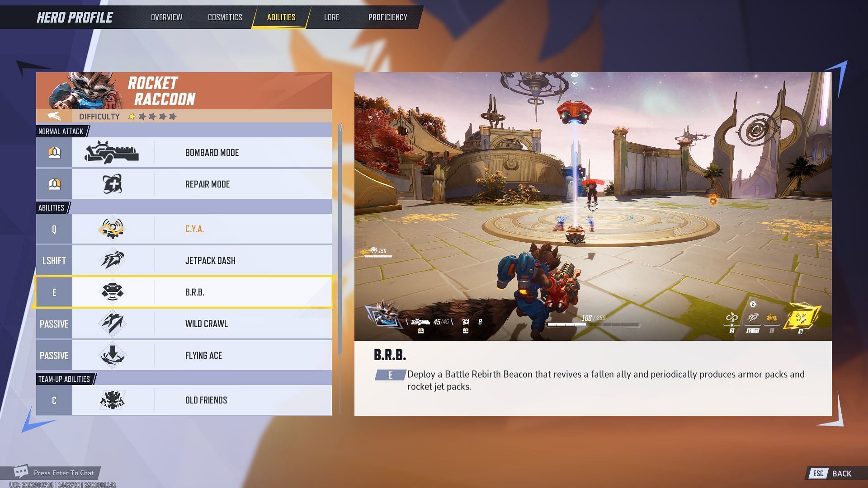This screenshot has height=488, width=868.
Task: Select the C.Y.A. ability icon
Action: click(113, 228)
